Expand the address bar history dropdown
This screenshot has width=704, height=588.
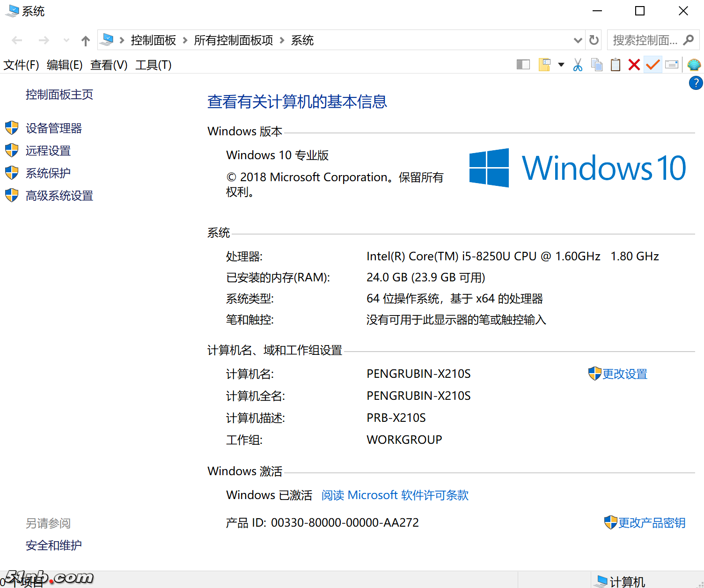tap(578, 40)
